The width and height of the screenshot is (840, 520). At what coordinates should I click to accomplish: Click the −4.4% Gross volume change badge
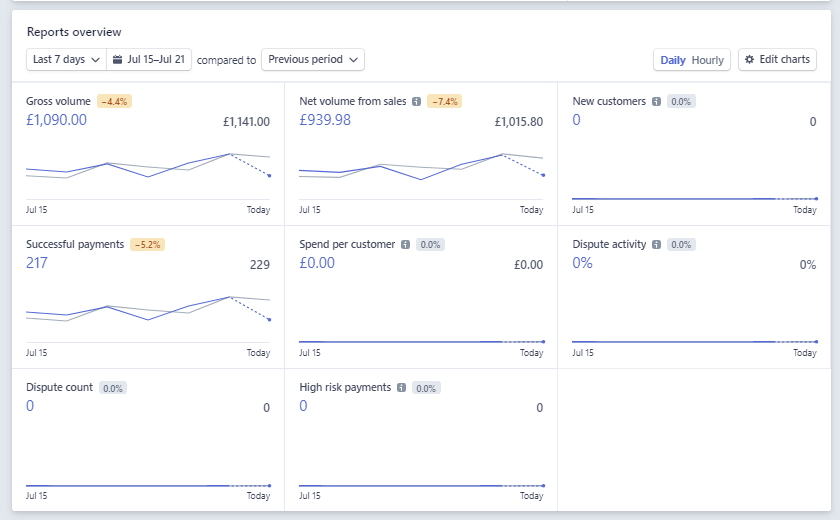tap(114, 102)
